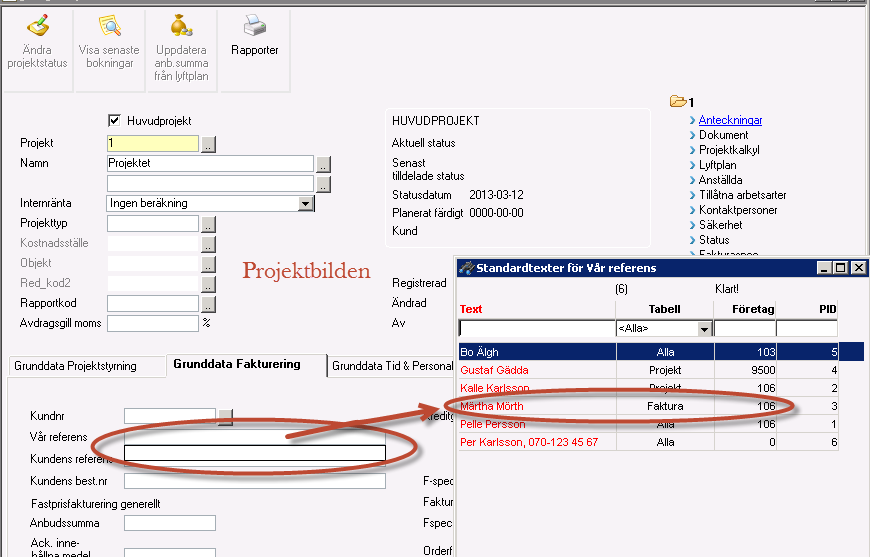Click the Avdragsgill moms input field
This screenshot has height=557, width=870.
click(153, 323)
